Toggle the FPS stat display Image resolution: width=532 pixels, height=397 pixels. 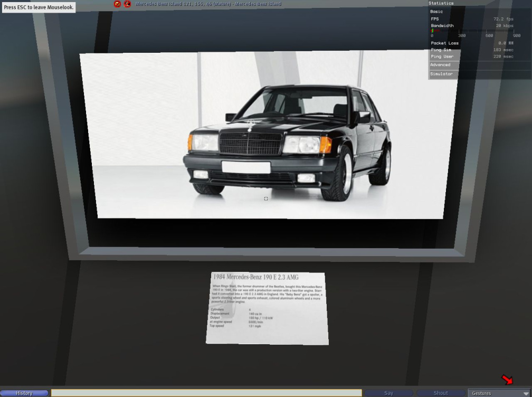click(x=435, y=19)
